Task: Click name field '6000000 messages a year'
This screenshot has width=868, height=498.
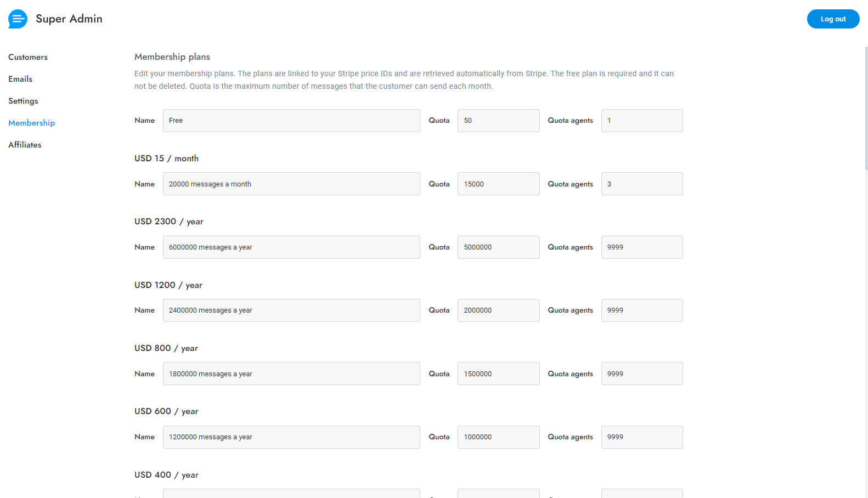Action: [291, 247]
